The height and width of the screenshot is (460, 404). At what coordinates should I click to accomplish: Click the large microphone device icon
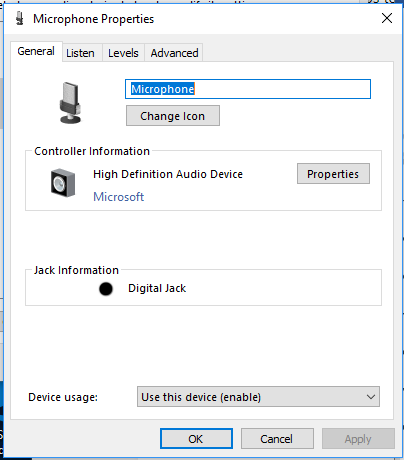[x=70, y=103]
